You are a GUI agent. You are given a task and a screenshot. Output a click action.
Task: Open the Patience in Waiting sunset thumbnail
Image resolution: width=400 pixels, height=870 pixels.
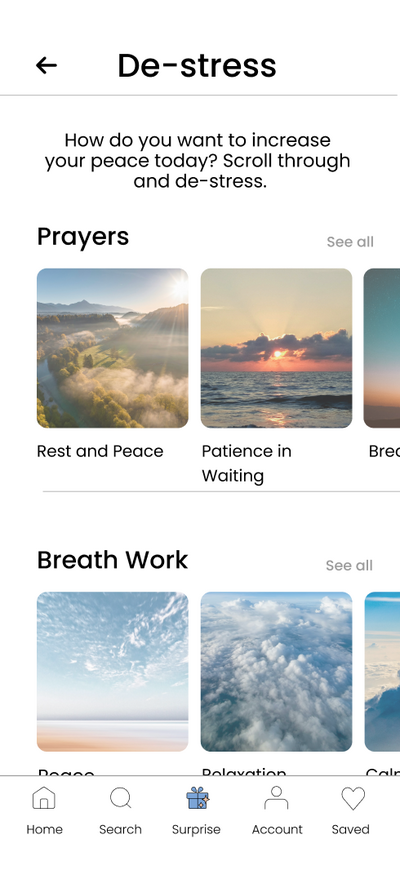(276, 348)
